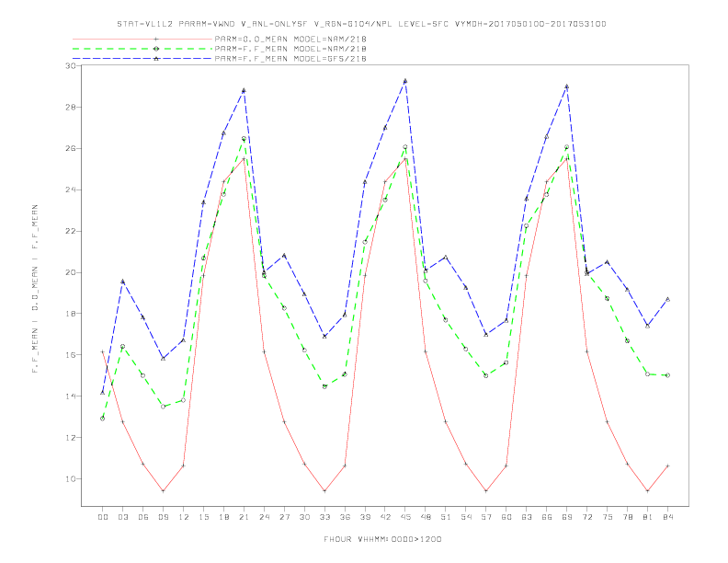Click y-axis tick label 18

(71, 314)
